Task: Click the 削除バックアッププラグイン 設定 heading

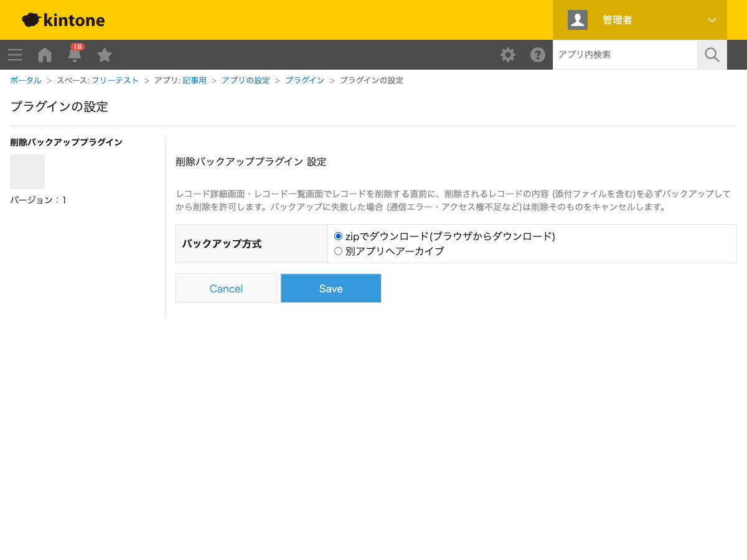Action: [251, 162]
